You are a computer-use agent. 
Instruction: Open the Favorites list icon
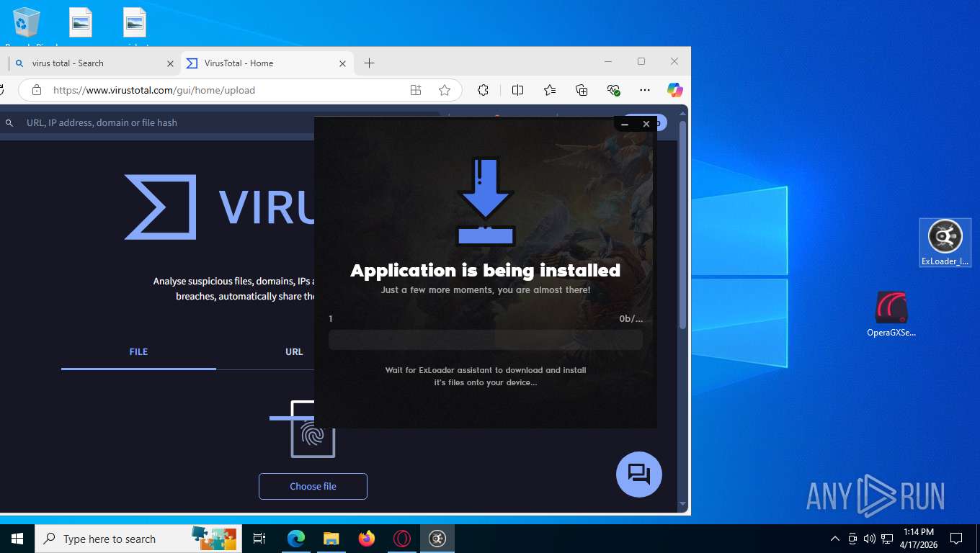coord(550,90)
